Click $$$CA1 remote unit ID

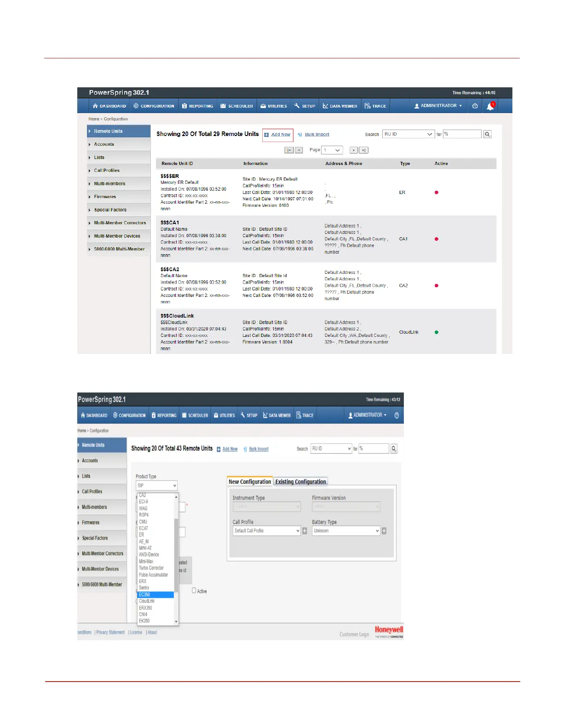click(170, 222)
